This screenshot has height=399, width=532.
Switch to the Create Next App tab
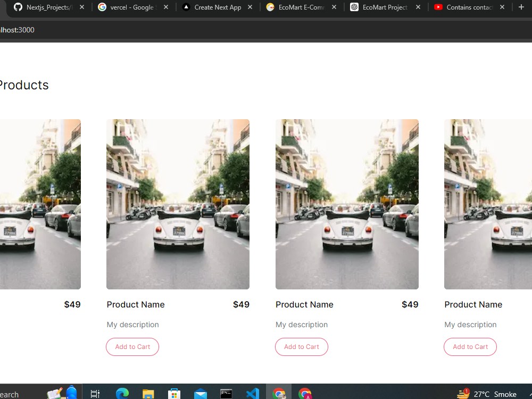click(217, 7)
